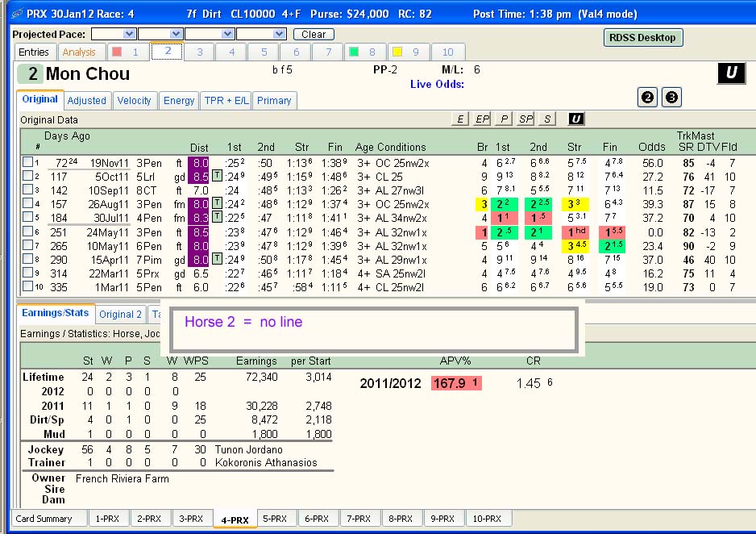Click trainer name Kokoronis Athanasios
The width and height of the screenshot is (756, 534).
pyautogui.click(x=266, y=462)
